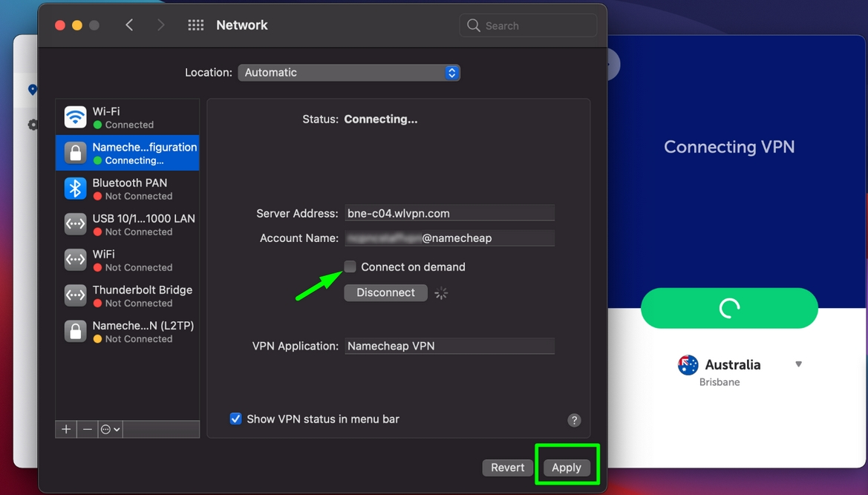Expand the Australia server location list
Image resolution: width=868 pixels, height=495 pixels.
click(x=798, y=364)
